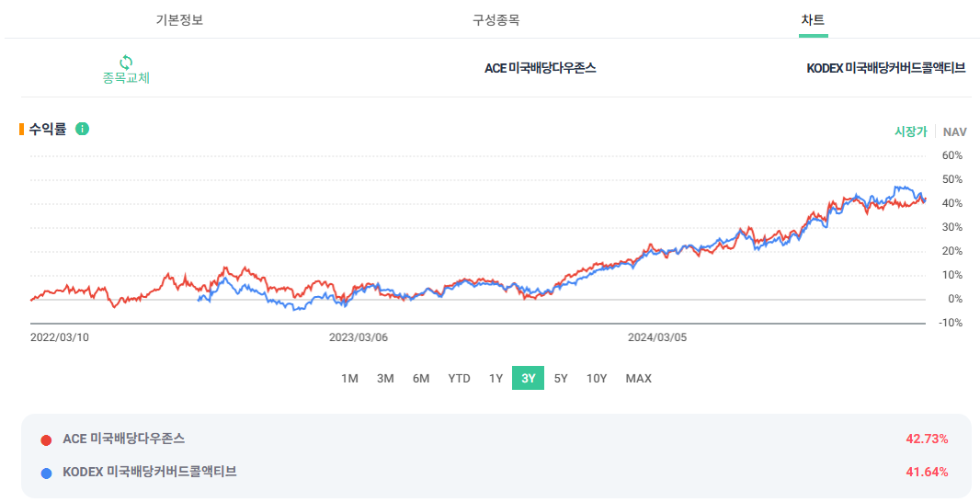The width and height of the screenshot is (980, 502).
Task: Choose the YTD period button
Action: pos(459,378)
